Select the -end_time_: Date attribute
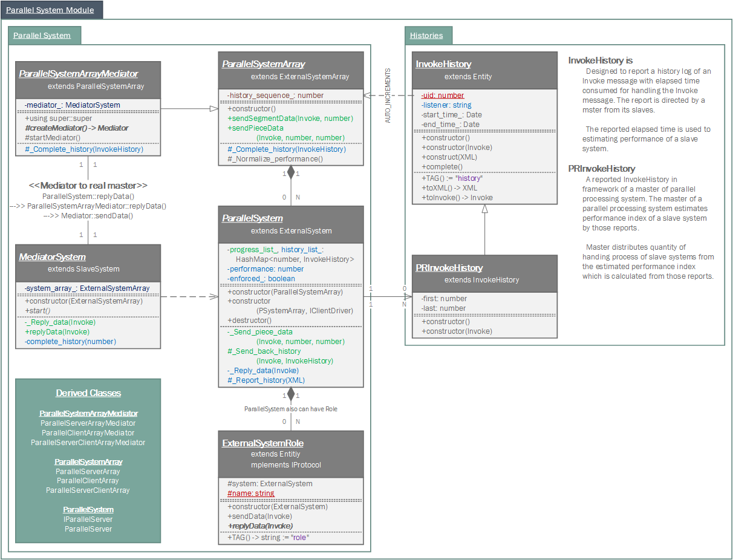Viewport: 733px width, 560px height. (451, 125)
